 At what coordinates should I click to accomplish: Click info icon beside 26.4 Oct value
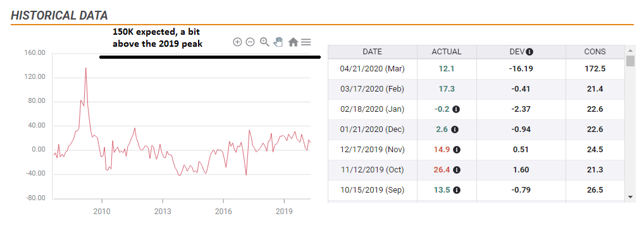click(457, 170)
